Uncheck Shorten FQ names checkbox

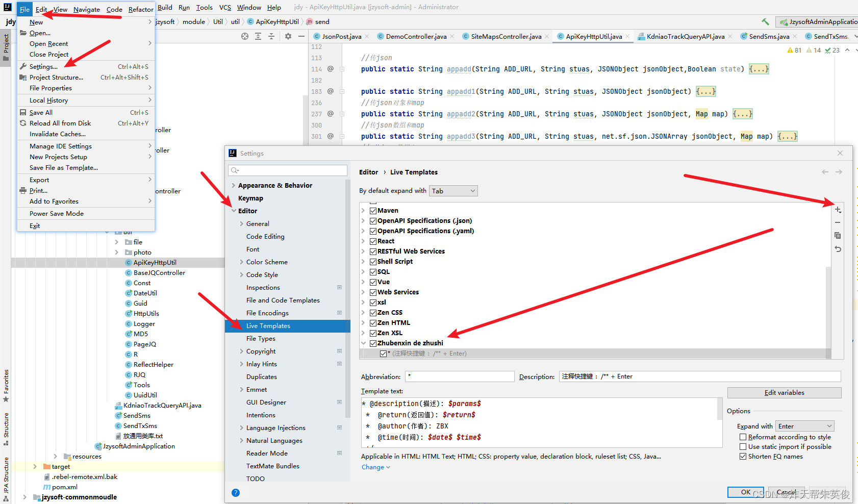pyautogui.click(x=743, y=457)
